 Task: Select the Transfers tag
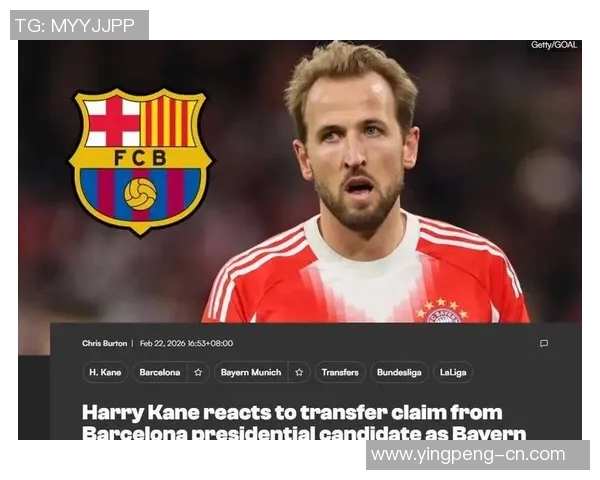[x=340, y=372]
